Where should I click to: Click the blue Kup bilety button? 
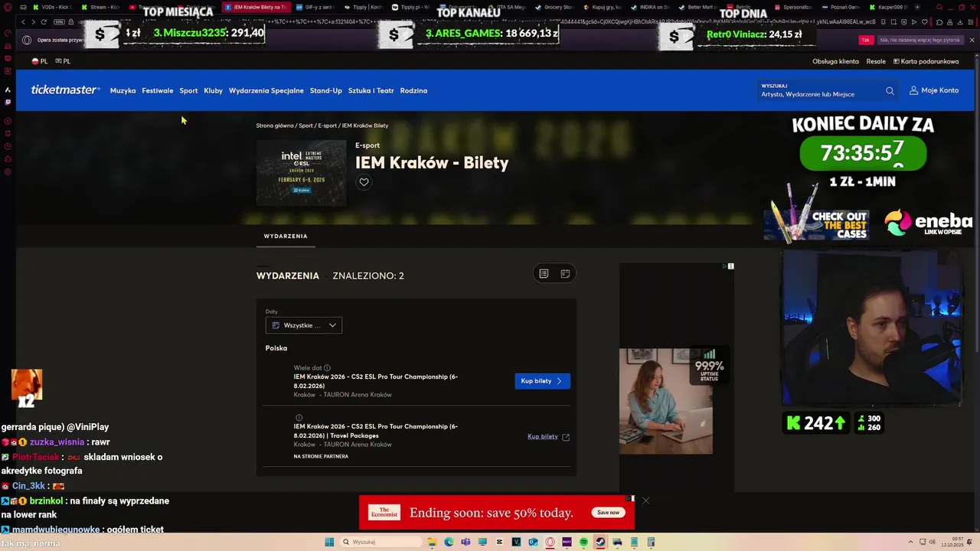542,381
